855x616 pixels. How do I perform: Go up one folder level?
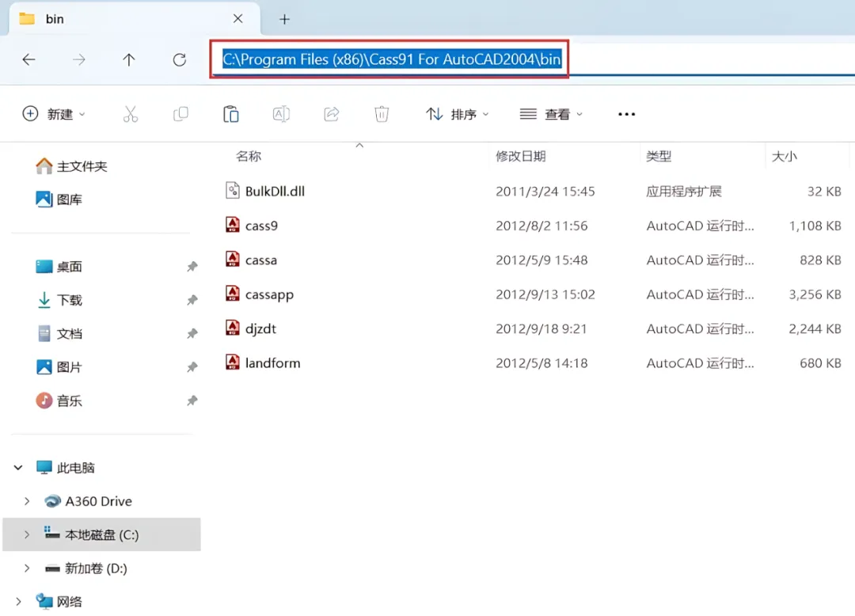point(129,59)
